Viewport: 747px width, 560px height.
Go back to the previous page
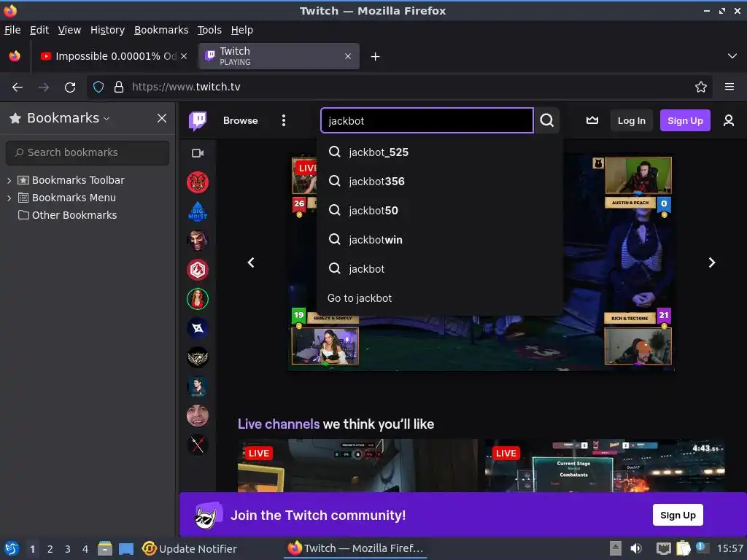(x=18, y=87)
